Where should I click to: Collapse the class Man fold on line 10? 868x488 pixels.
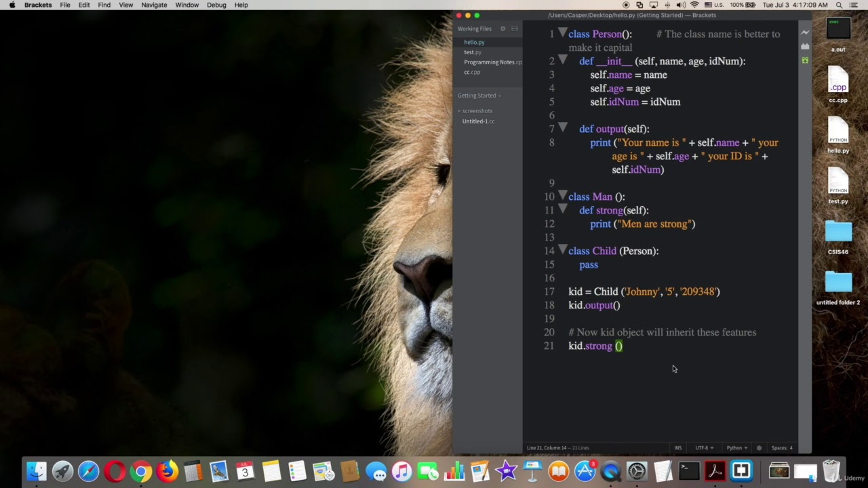point(562,195)
